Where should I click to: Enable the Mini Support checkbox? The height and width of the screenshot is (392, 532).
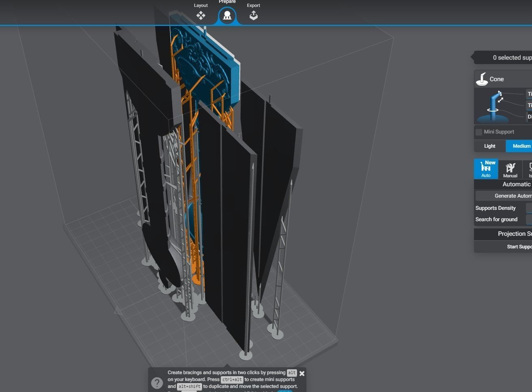(x=479, y=132)
